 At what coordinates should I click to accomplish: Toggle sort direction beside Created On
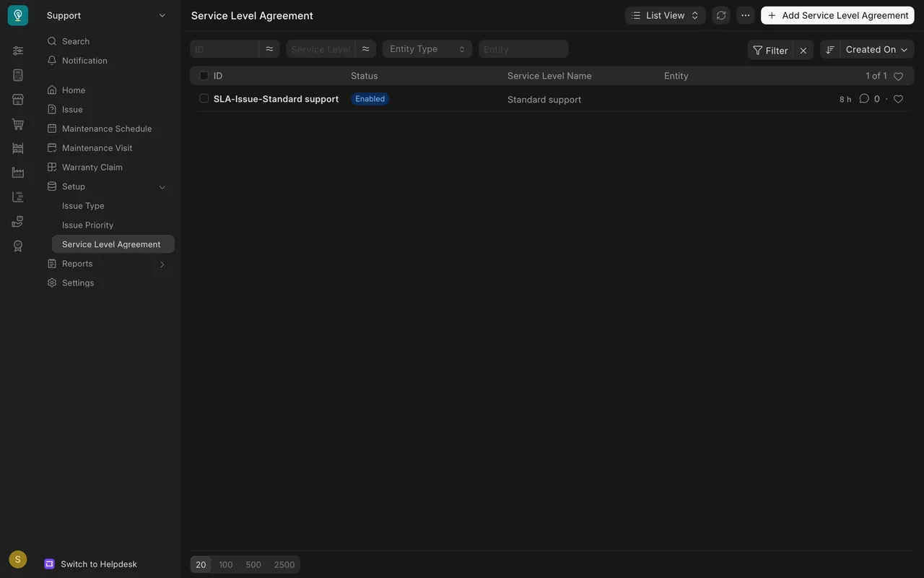point(830,50)
